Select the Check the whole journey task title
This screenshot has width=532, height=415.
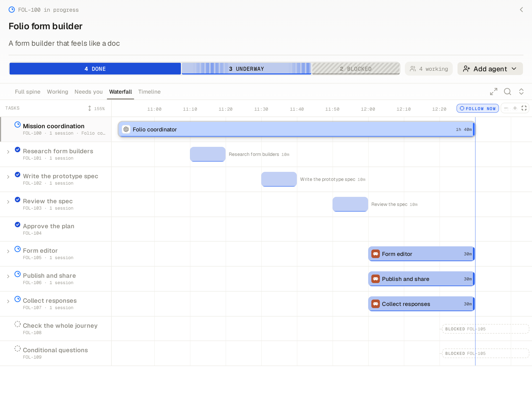[x=60, y=326]
